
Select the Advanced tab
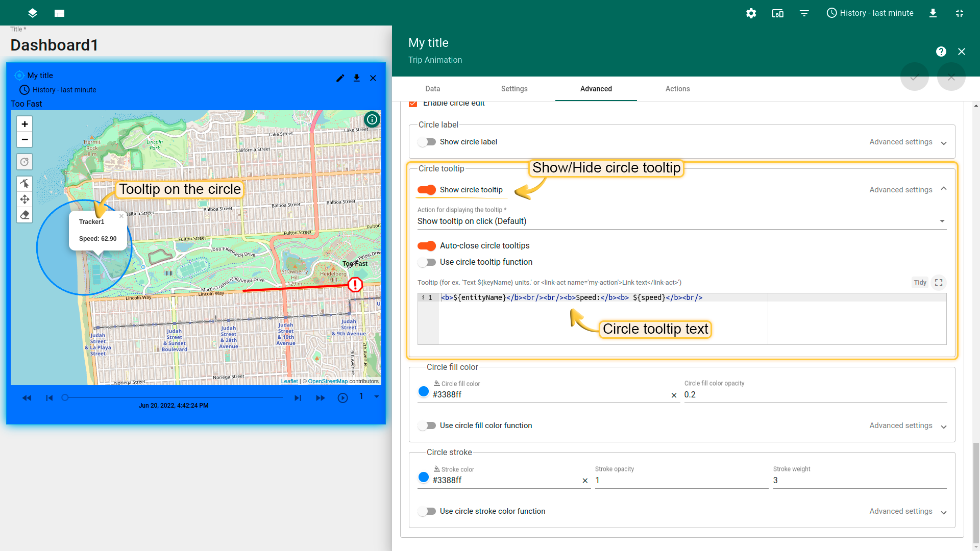[596, 89]
